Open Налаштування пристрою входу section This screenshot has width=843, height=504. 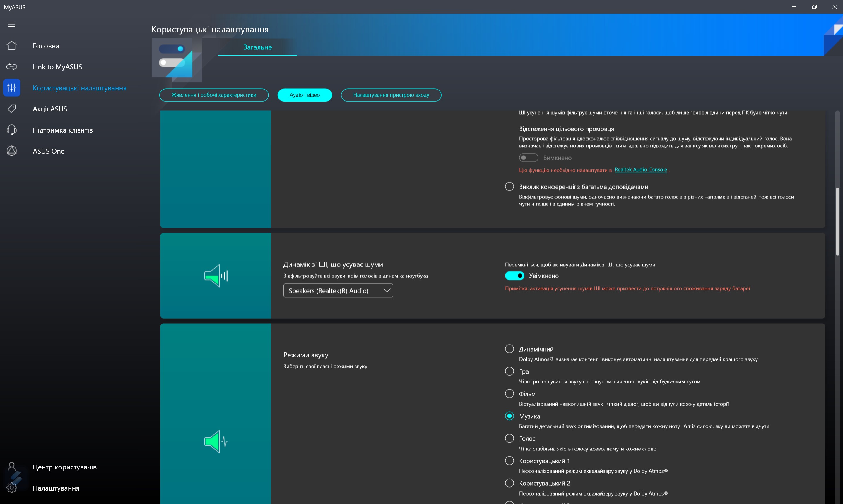pyautogui.click(x=391, y=95)
